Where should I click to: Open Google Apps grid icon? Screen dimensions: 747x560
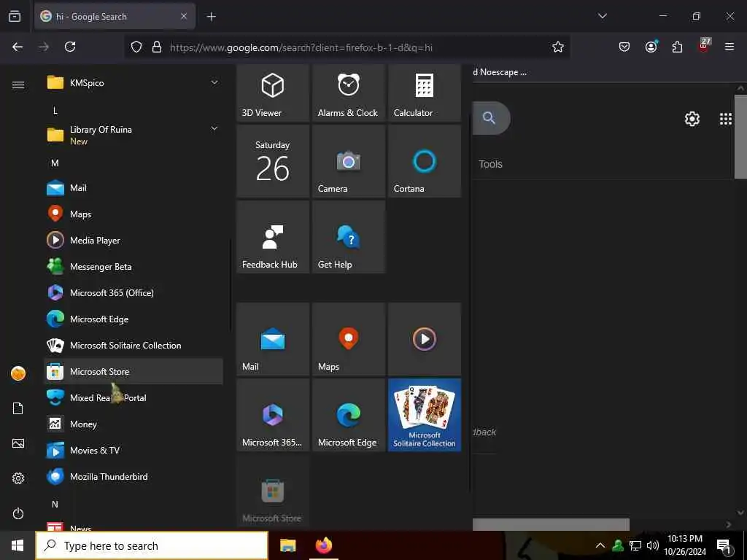(726, 119)
